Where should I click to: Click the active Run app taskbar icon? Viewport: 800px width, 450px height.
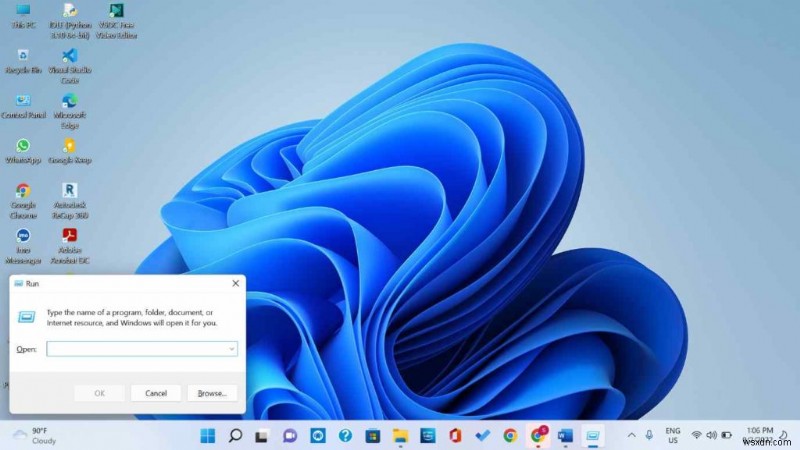click(593, 436)
